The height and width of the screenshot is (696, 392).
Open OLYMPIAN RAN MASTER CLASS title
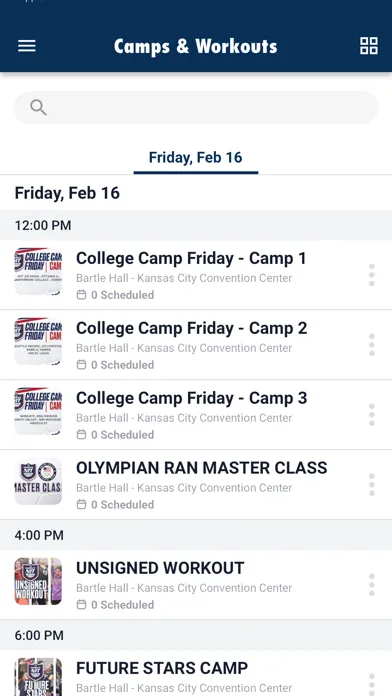pyautogui.click(x=202, y=468)
